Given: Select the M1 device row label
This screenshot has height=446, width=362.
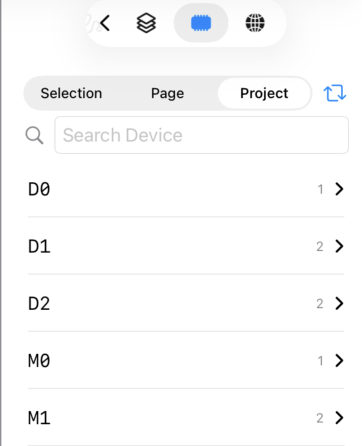Looking at the screenshot, I should [39, 418].
